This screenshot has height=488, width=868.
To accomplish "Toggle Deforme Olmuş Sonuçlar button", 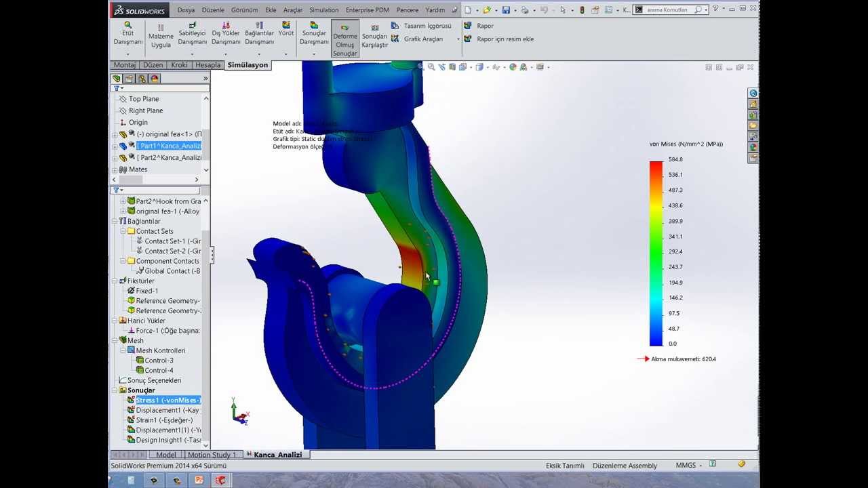I will click(x=345, y=39).
